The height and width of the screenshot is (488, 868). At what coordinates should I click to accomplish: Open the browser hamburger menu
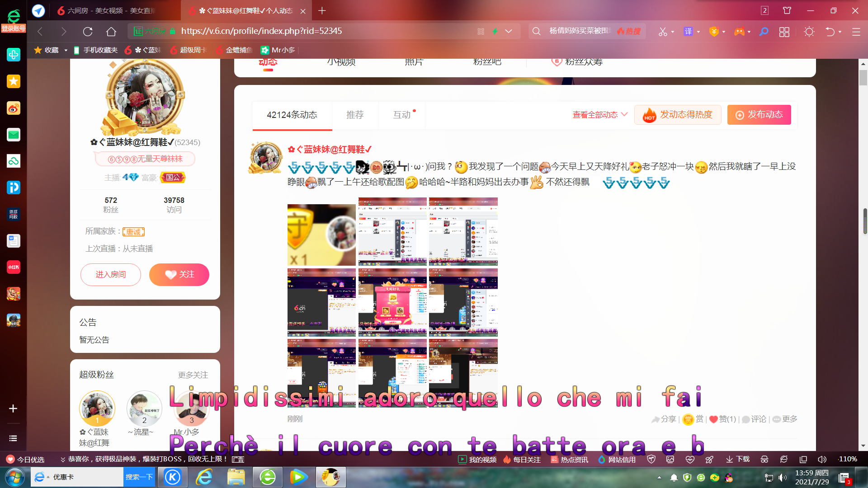tap(856, 32)
